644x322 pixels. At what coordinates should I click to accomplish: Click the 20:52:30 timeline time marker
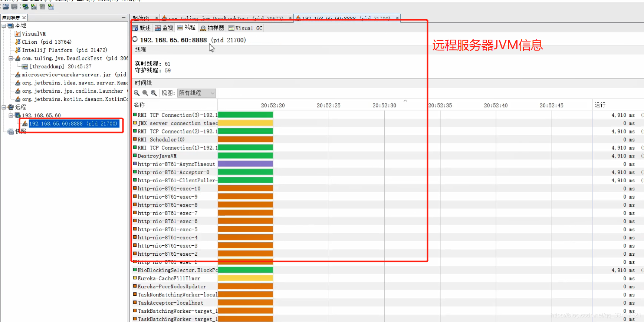point(384,106)
